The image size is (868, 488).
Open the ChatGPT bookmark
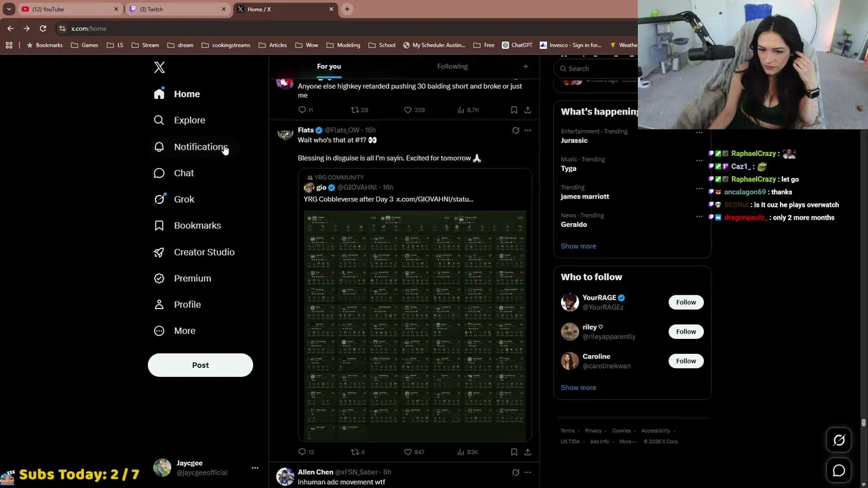coord(517,45)
